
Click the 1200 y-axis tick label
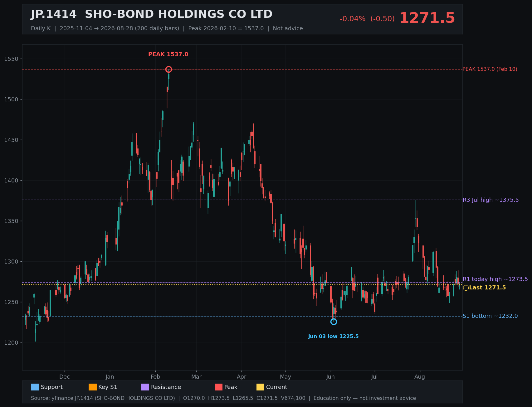pos(11,343)
